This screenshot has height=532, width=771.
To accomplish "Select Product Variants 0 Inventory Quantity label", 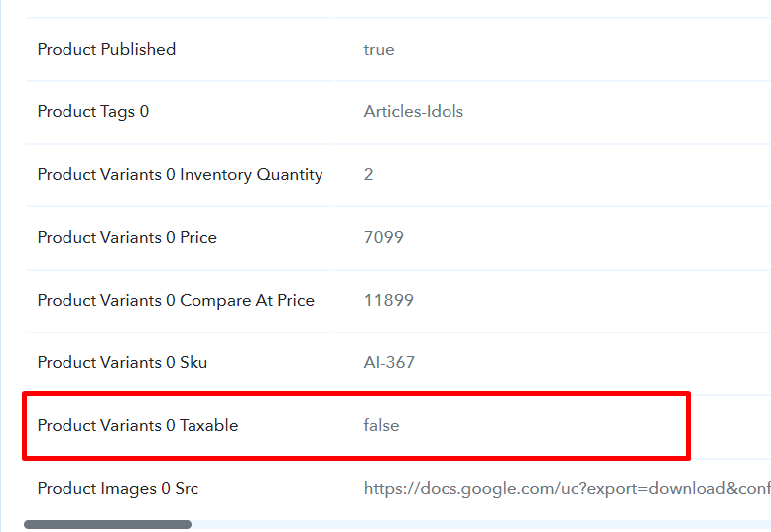I will pos(180,175).
